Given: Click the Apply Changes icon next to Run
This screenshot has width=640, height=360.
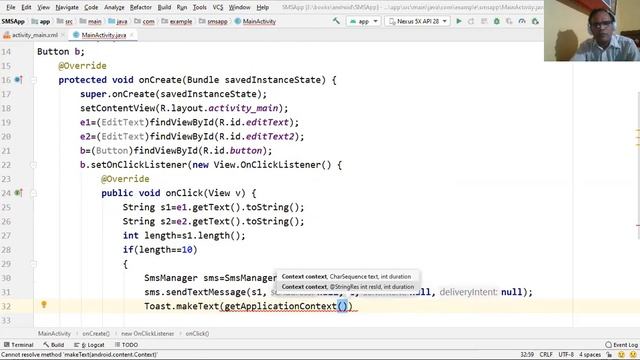Looking at the screenshot, I should coord(471,21).
